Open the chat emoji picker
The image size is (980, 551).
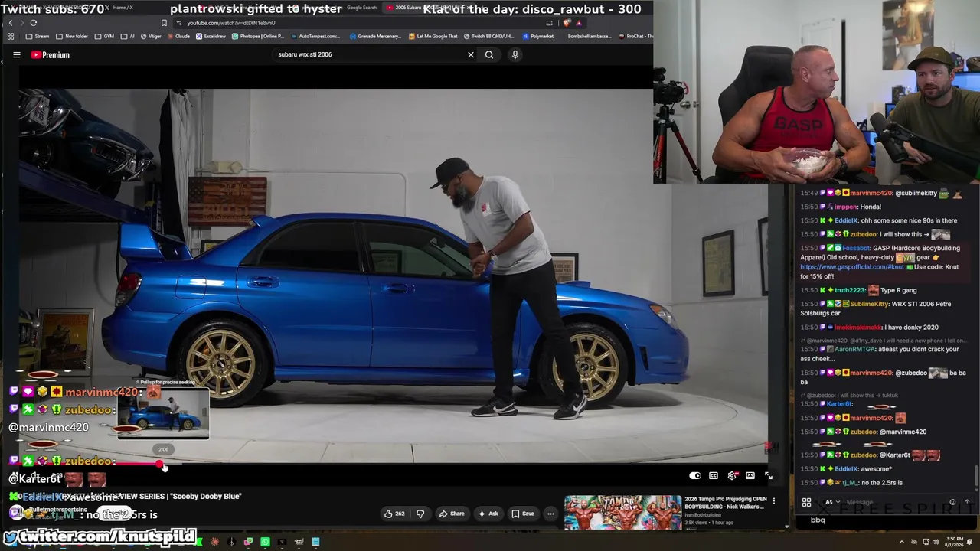[952, 502]
